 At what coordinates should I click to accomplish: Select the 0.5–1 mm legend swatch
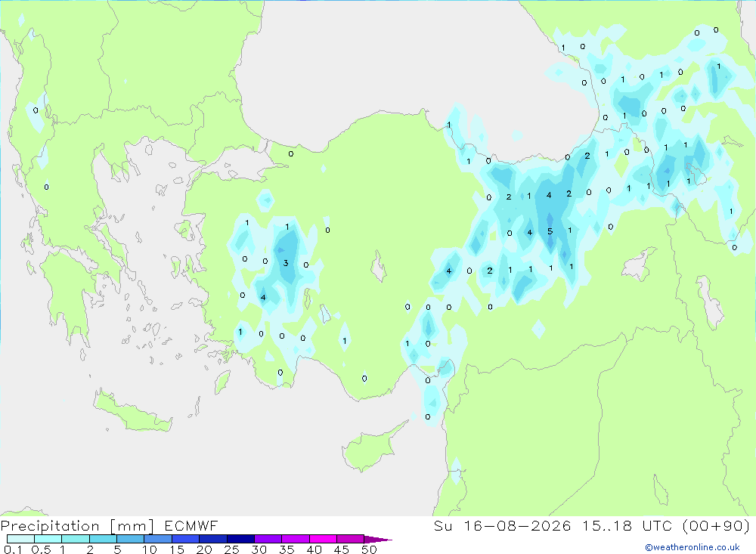pos(48,539)
